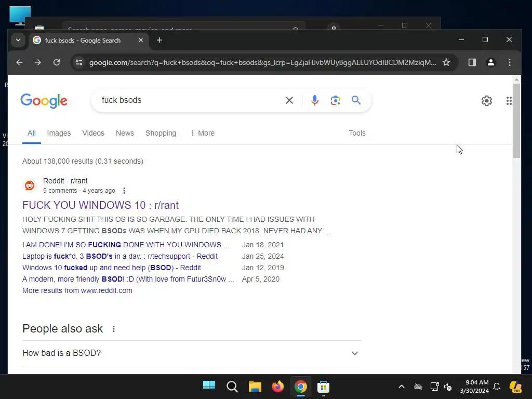The width and height of the screenshot is (532, 399).
Task: Close the 'fuck bsods - Google Search' tab
Action: [141, 40]
